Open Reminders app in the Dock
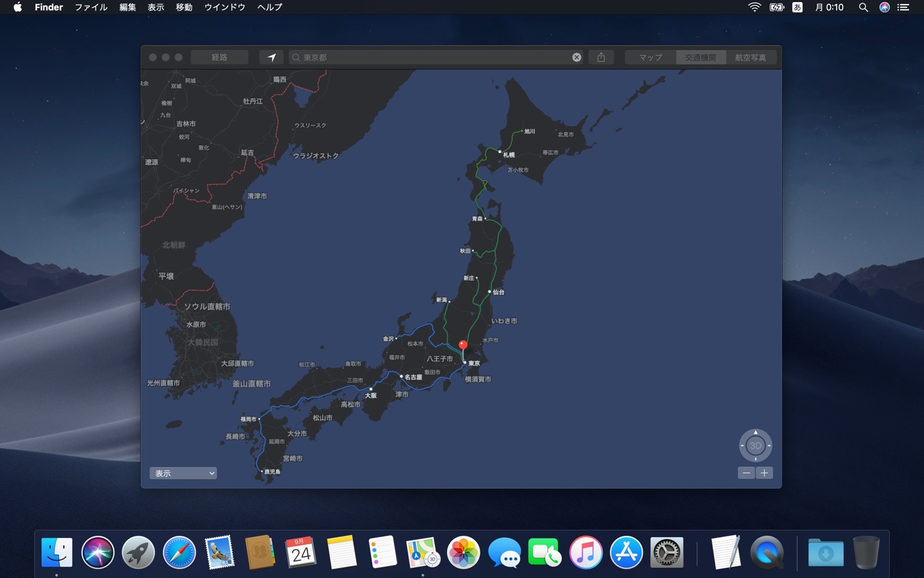Viewport: 924px width, 578px height. tap(383, 552)
